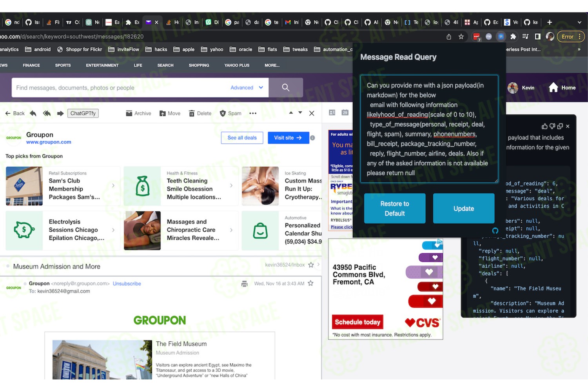Click the browser share icon
588x392 pixels.
[x=449, y=36]
